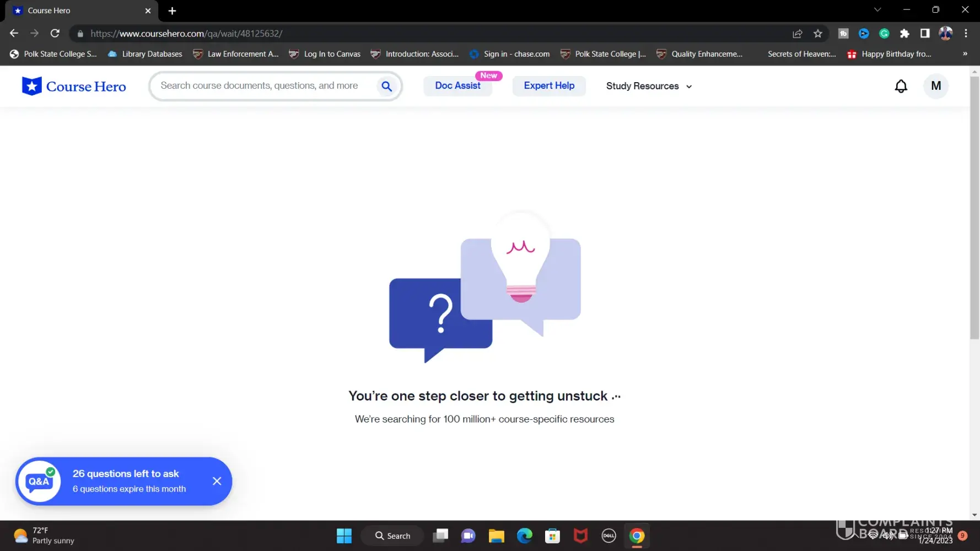Screen dimensions: 980x551
Task: Open the M profile avatar menu
Action: (935, 86)
